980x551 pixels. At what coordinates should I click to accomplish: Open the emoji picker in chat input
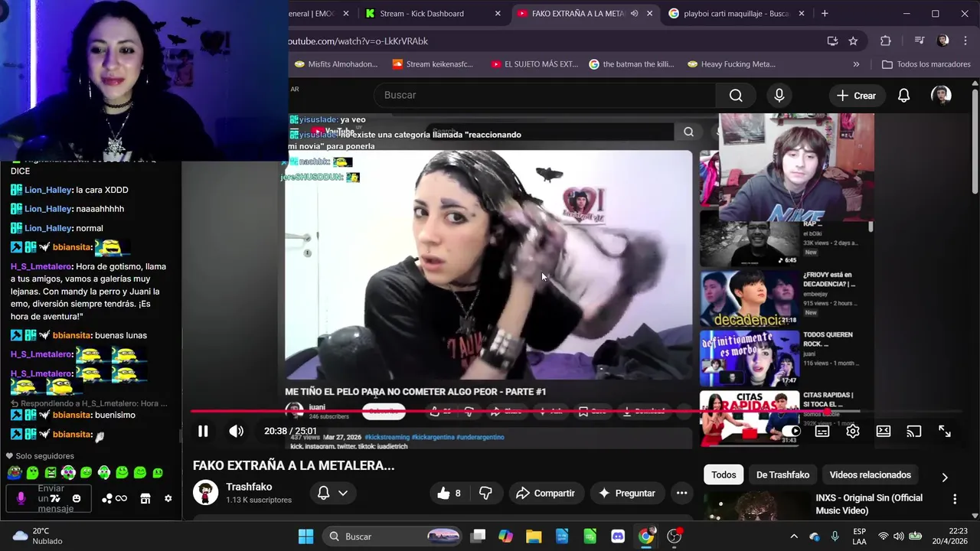point(77,499)
